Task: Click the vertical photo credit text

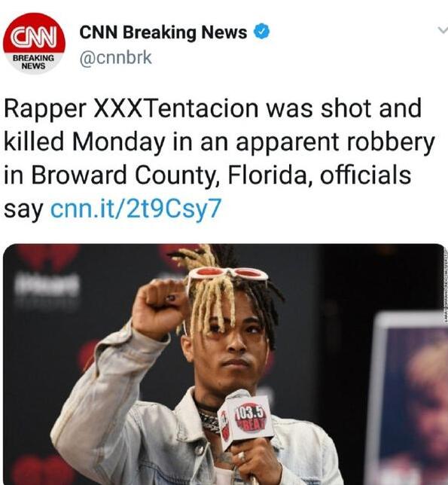Action: [x=446, y=285]
